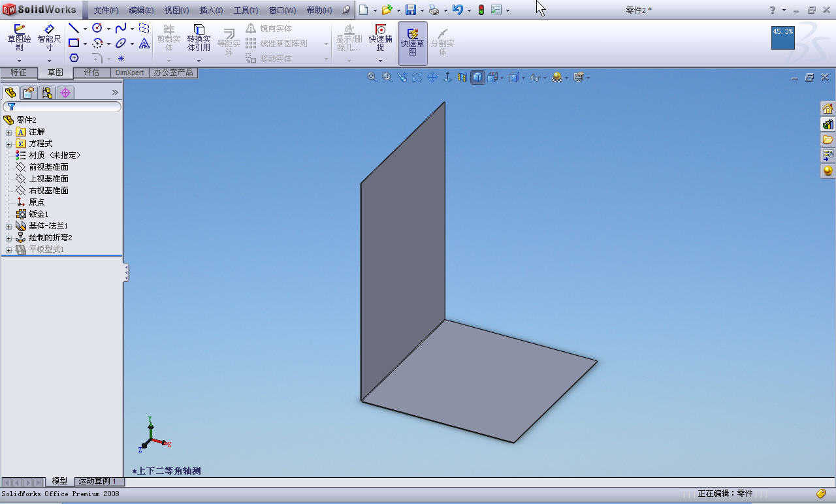Select the Ellipse sketch tool
This screenshot has height=504, width=836.
click(121, 43)
